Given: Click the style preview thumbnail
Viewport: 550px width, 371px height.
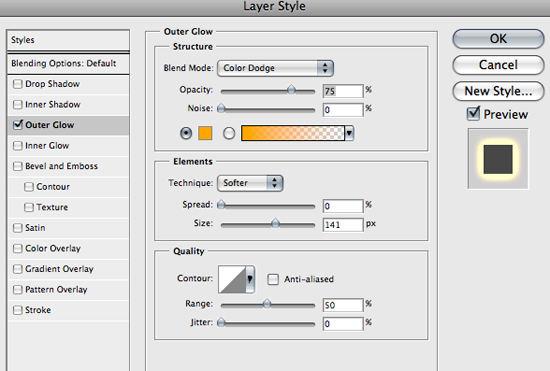Looking at the screenshot, I should pyautogui.click(x=498, y=159).
